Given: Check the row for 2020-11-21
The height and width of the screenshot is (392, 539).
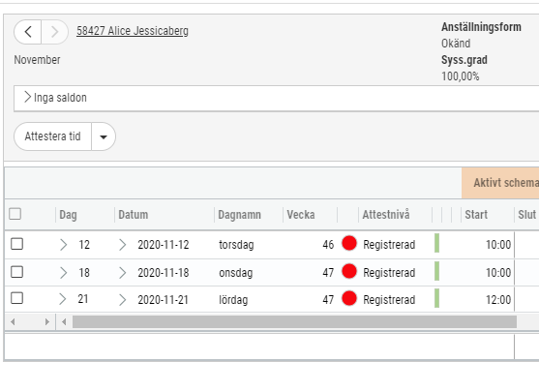Looking at the screenshot, I should 16,298.
